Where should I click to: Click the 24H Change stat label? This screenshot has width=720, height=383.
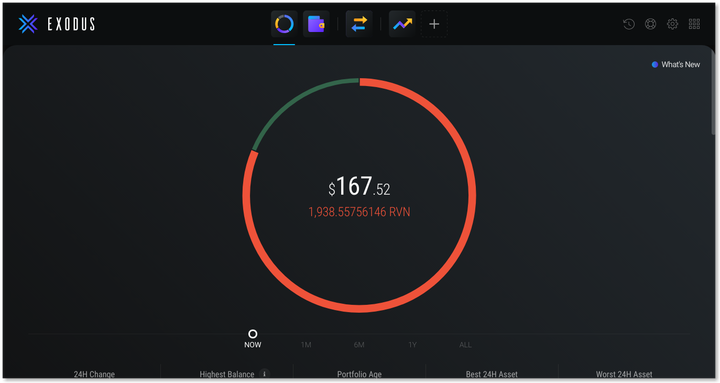(x=94, y=374)
